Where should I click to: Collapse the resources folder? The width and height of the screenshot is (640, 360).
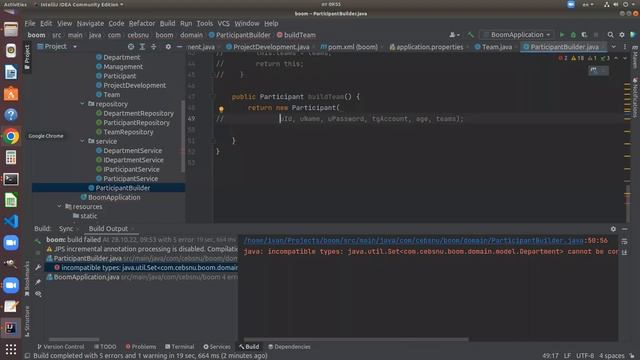[x=60, y=207]
